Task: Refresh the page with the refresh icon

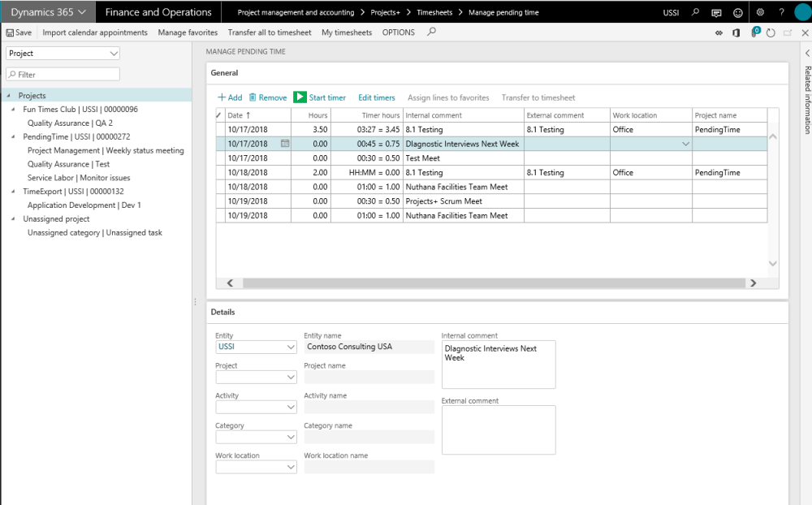Action: [x=770, y=32]
